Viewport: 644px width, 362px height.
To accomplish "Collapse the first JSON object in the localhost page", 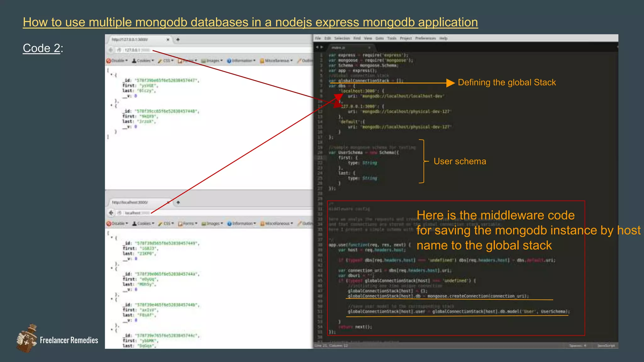I will [111, 238].
